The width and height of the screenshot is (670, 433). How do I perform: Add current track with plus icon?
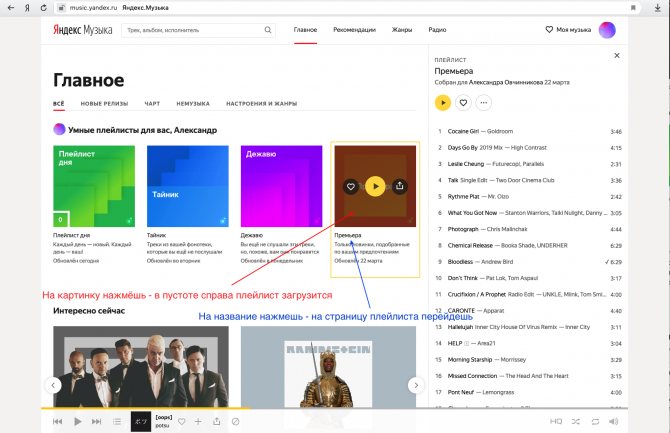click(x=198, y=421)
